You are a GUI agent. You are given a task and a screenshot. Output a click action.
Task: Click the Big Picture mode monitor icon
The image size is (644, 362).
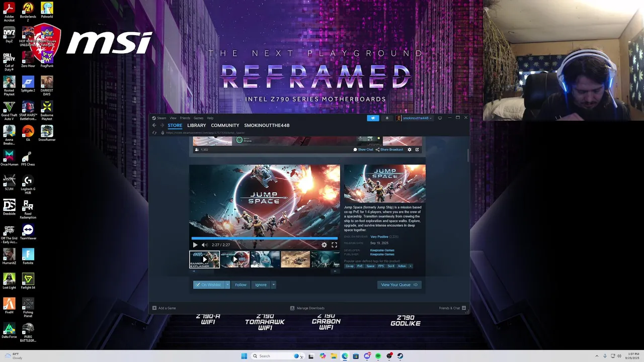[440, 118]
